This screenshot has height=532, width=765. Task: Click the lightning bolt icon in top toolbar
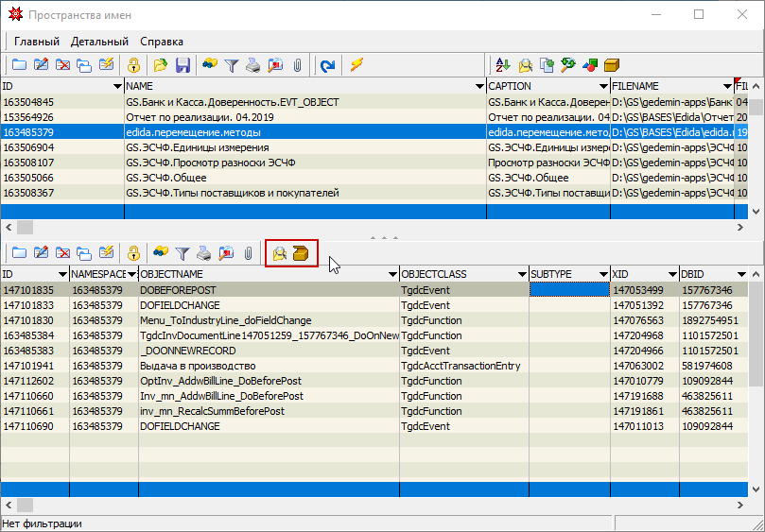point(356,65)
